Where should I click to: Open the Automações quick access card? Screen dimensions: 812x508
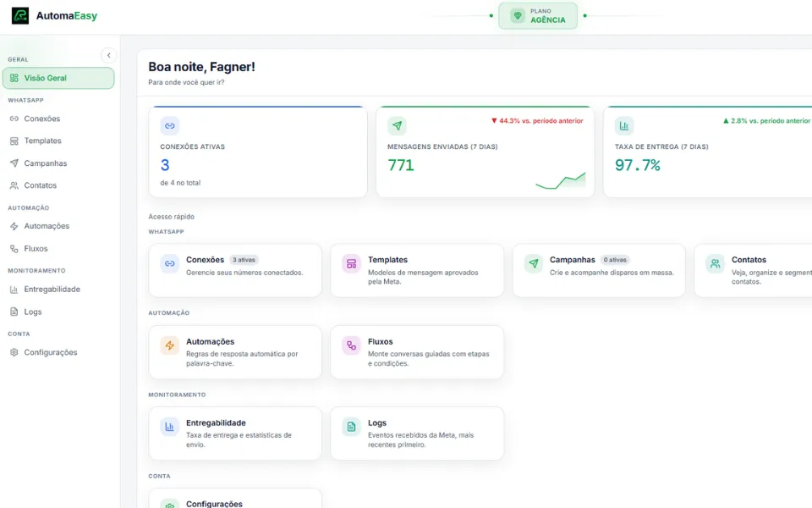(235, 352)
